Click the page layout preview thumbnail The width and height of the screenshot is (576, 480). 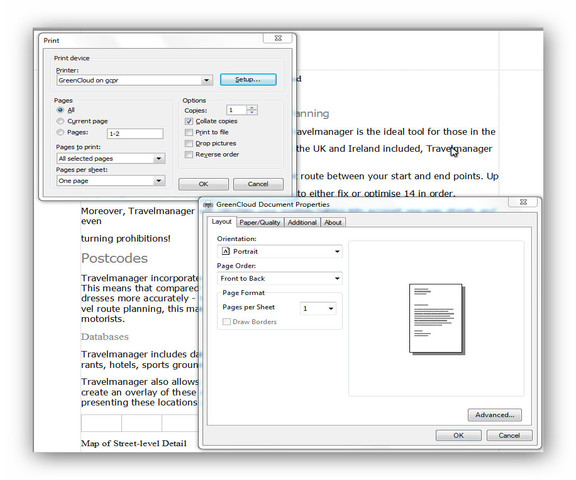coord(437,319)
